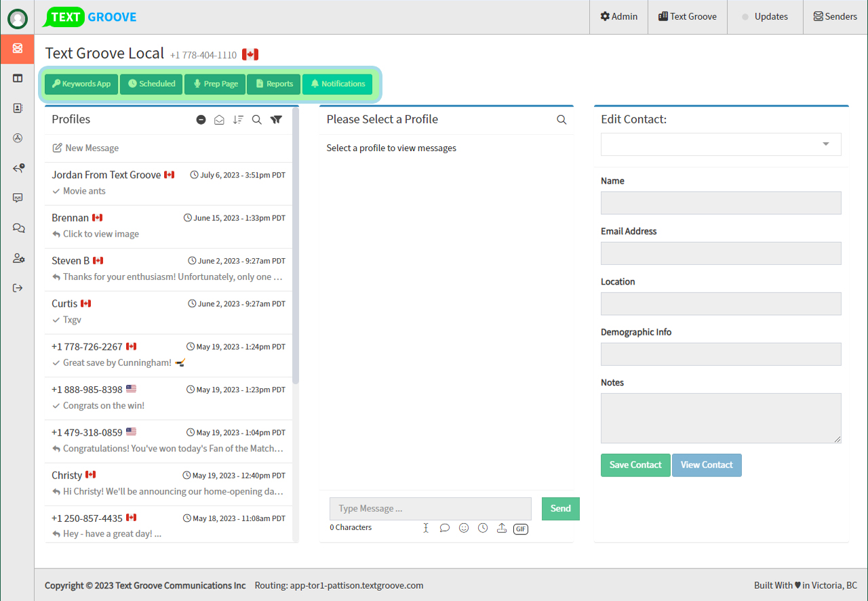Click the open envelope icon in Profiles header
This screenshot has width=868, height=601.
coord(219,119)
